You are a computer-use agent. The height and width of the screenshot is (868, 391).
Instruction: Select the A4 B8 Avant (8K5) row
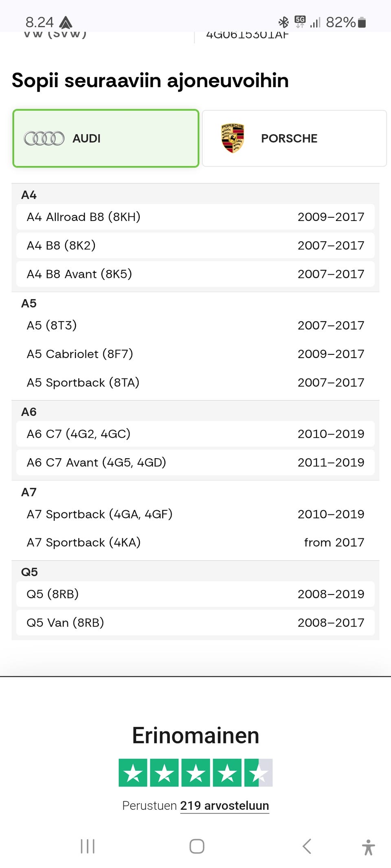[195, 274]
